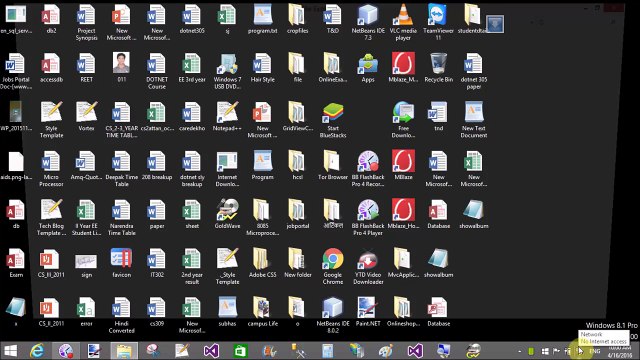Select the campus Life folder
This screenshot has width=640, height=360.
[262, 308]
